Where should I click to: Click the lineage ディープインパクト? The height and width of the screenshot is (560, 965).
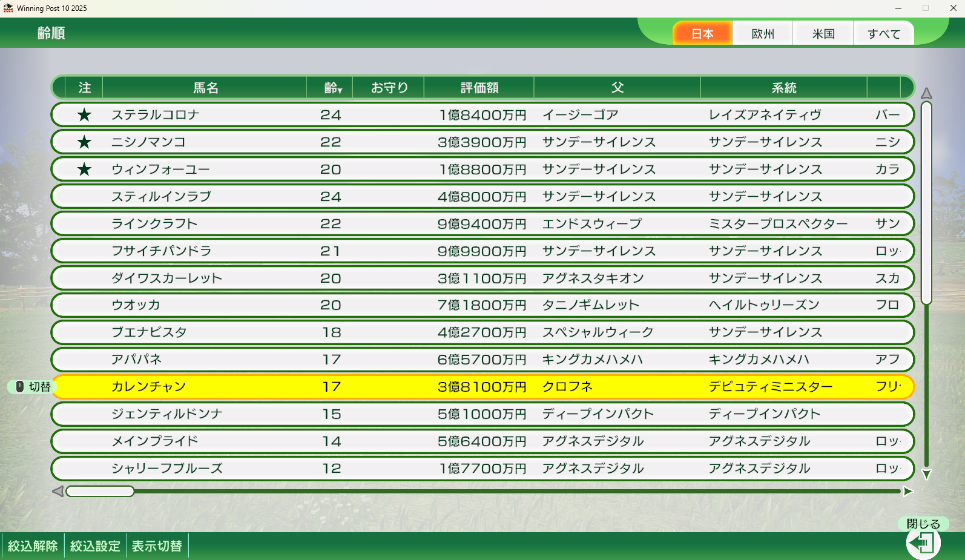[x=765, y=414]
